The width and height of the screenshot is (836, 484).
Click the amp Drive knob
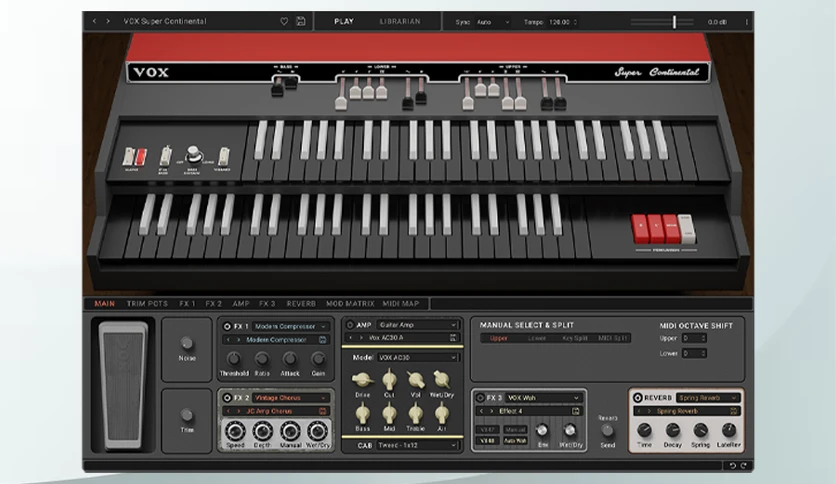point(363,380)
